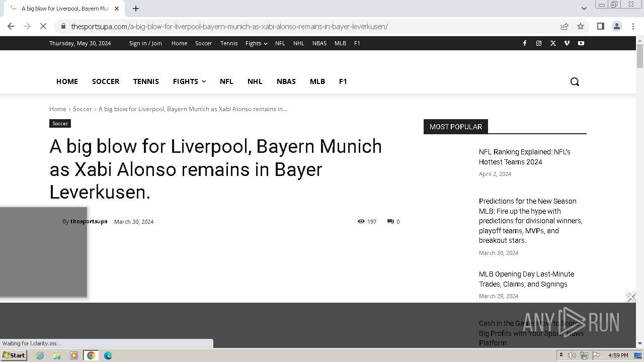Close the current browser tab
Screen dimensions: 644x362
click(x=117, y=9)
